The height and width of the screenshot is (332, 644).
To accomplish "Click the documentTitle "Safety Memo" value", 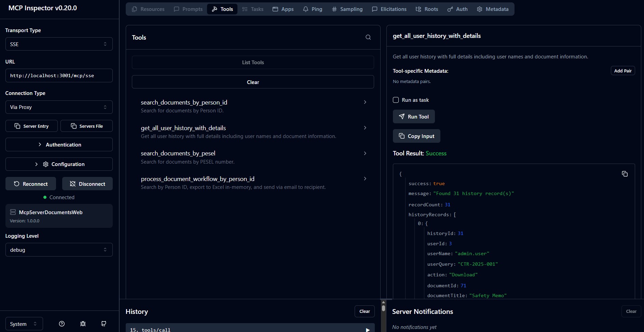I will point(488,296).
